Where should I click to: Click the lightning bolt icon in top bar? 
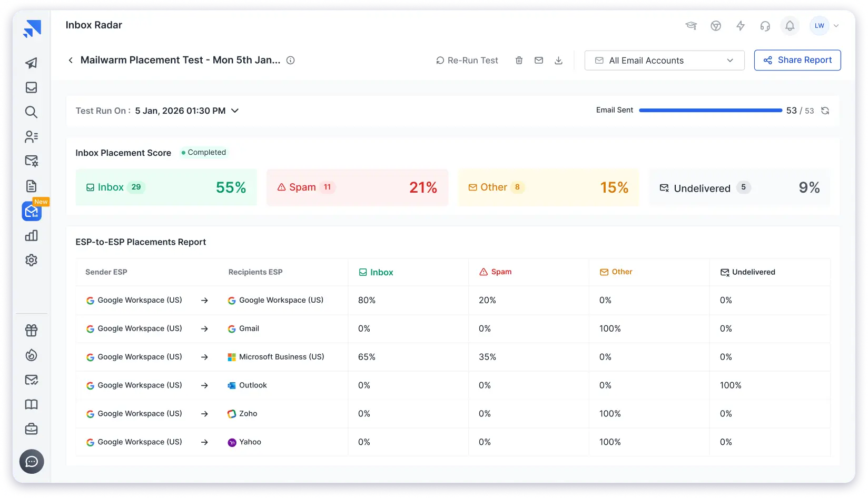pyautogui.click(x=741, y=25)
